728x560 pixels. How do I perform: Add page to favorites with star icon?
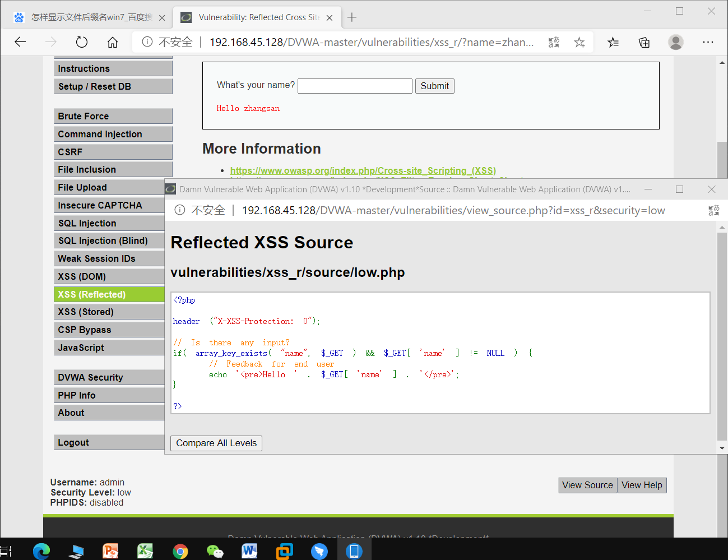[579, 42]
